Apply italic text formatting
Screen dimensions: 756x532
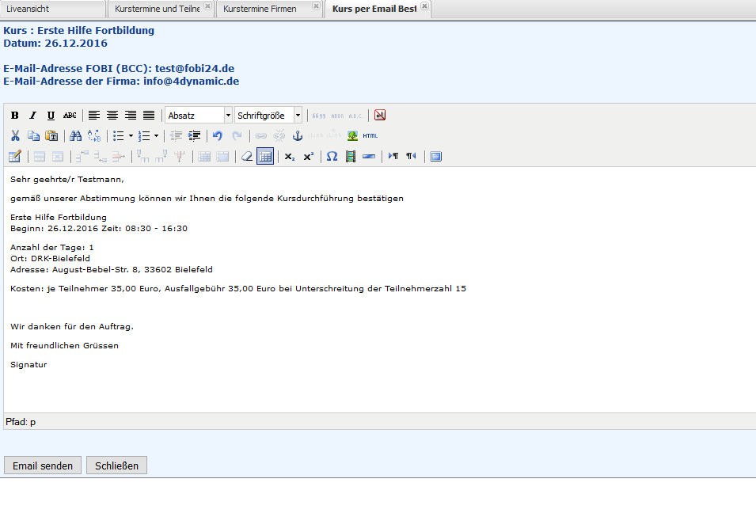[32, 116]
